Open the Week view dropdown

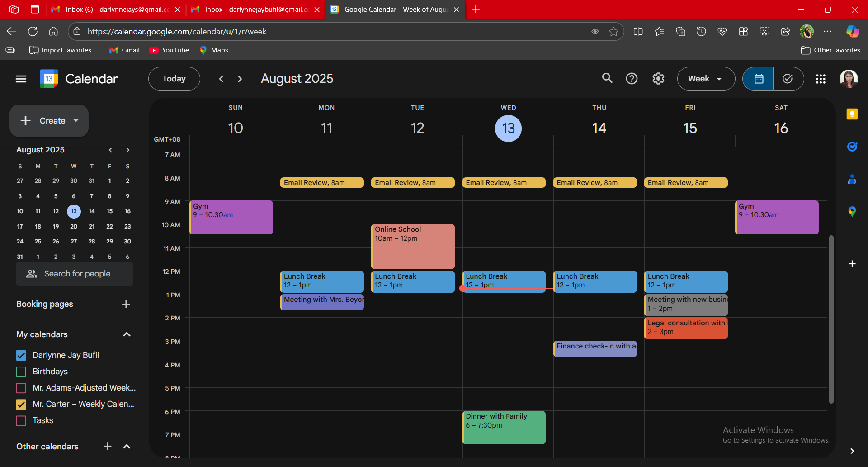706,79
